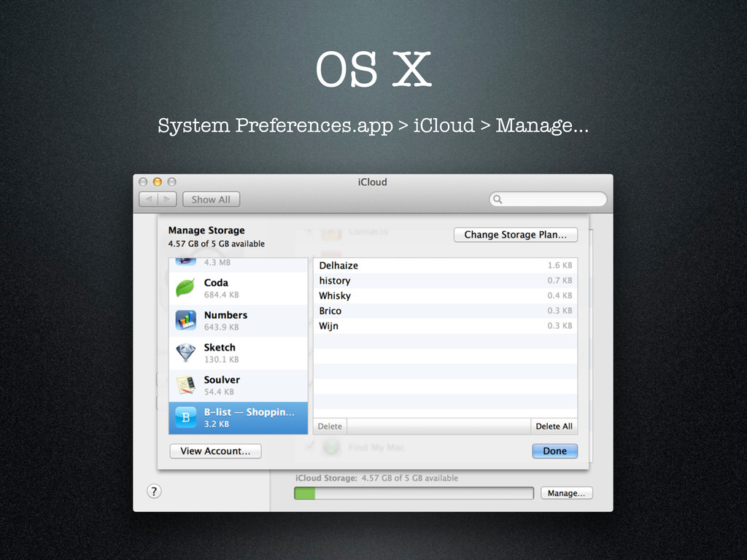Click the iCloud Storage usage bar
747x560 pixels.
pyautogui.click(x=414, y=493)
